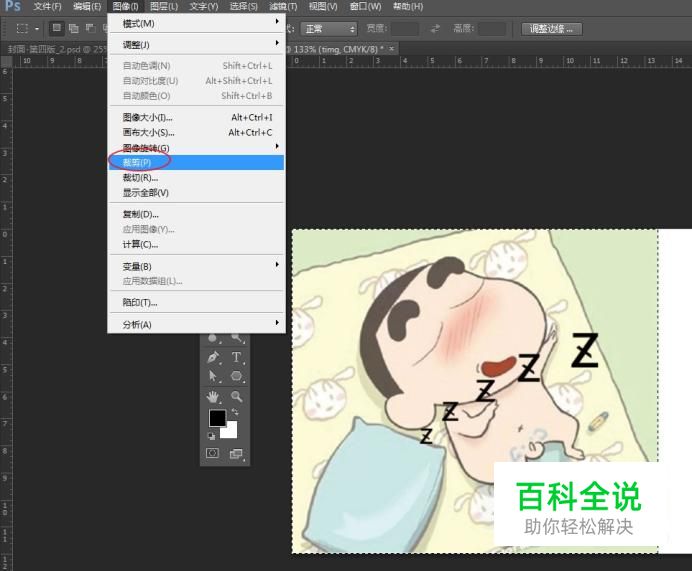The width and height of the screenshot is (692, 571).
Task: Expand the 变量(B) submenu
Action: [196, 266]
